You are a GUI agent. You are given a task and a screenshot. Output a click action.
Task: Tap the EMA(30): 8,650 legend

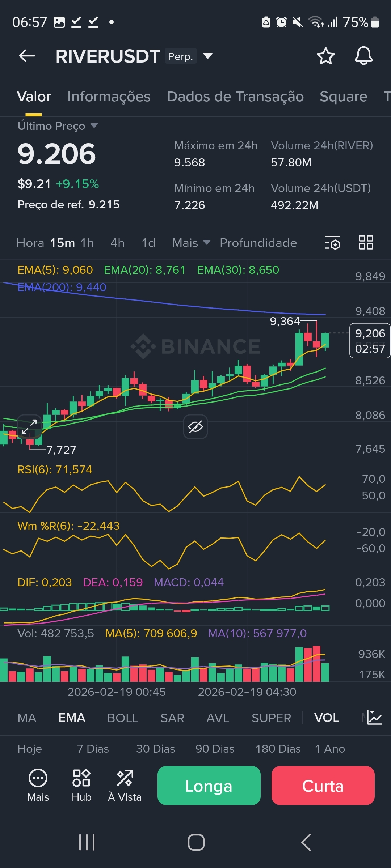pos(238,270)
